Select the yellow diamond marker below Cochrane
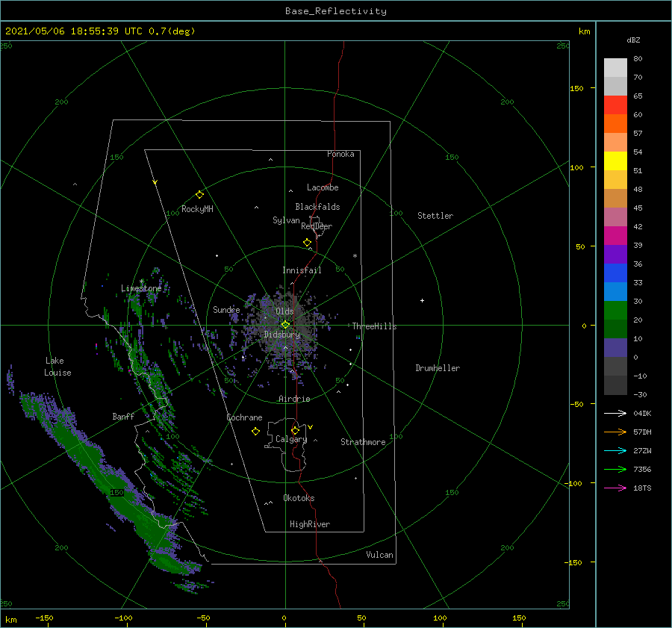This screenshot has height=628, width=672. click(x=255, y=432)
